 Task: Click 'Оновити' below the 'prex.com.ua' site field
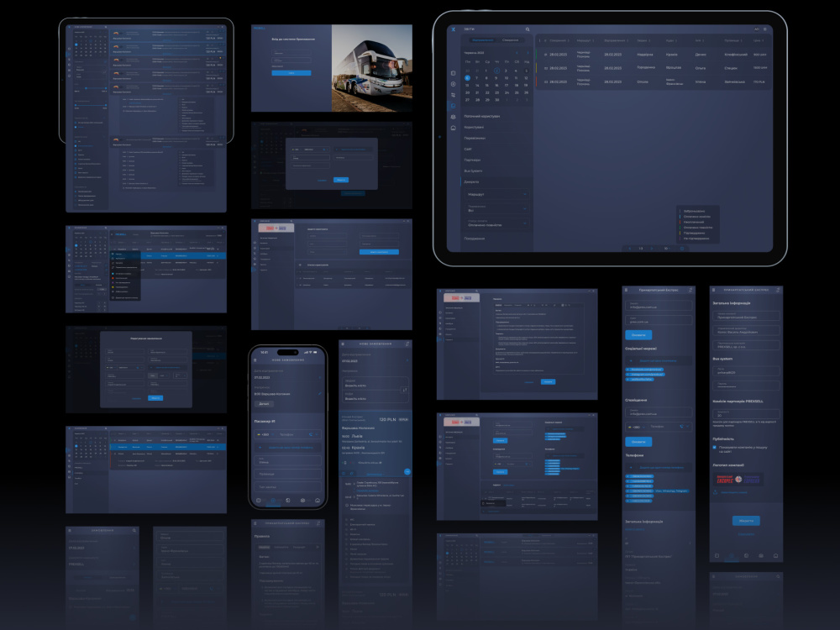click(638, 335)
